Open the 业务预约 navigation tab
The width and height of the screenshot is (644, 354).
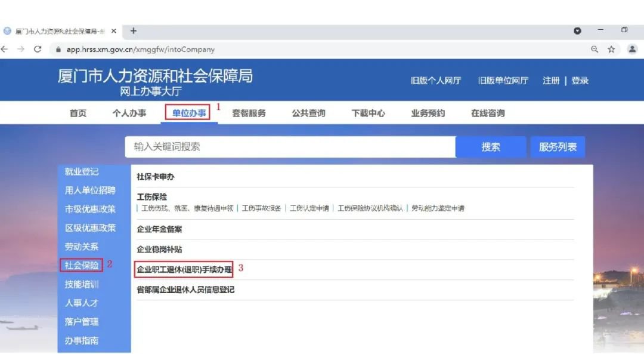click(428, 113)
